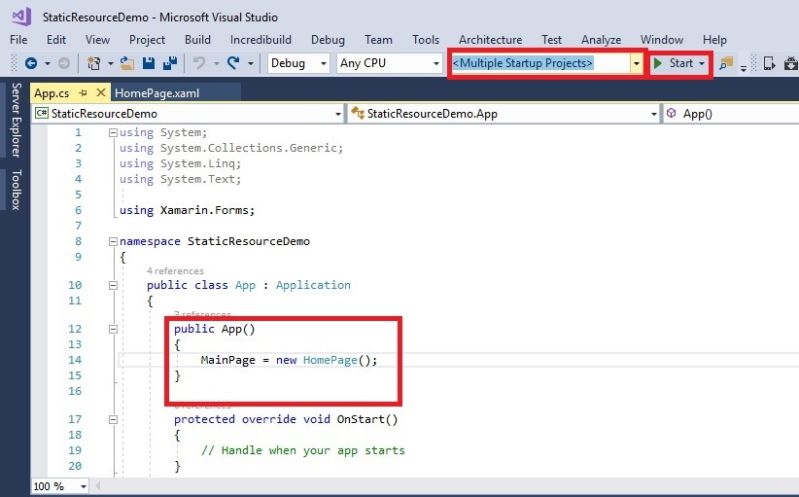The height and width of the screenshot is (497, 799).
Task: Open the Help menu
Action: tap(714, 40)
